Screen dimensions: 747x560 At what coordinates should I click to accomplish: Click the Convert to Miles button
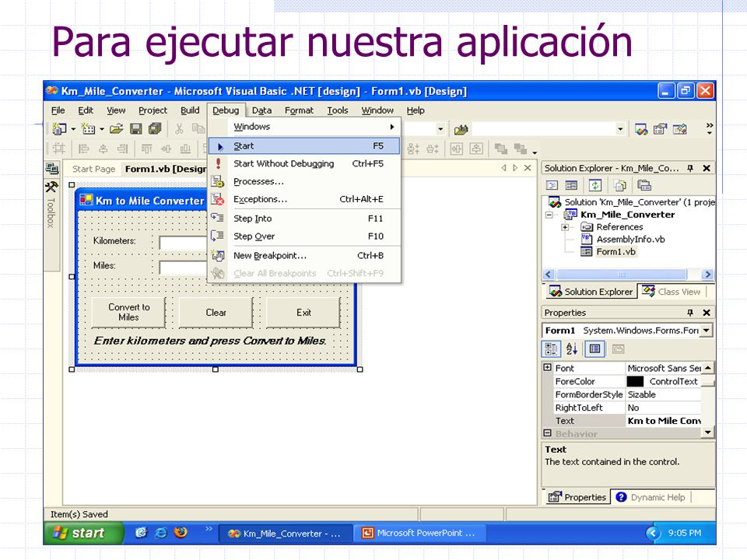[128, 313]
